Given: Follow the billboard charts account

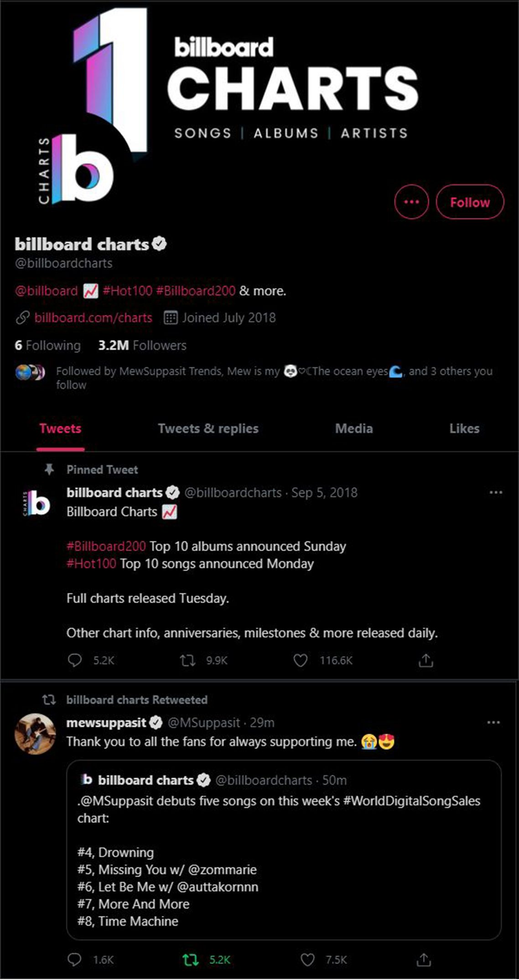Looking at the screenshot, I should click(470, 202).
